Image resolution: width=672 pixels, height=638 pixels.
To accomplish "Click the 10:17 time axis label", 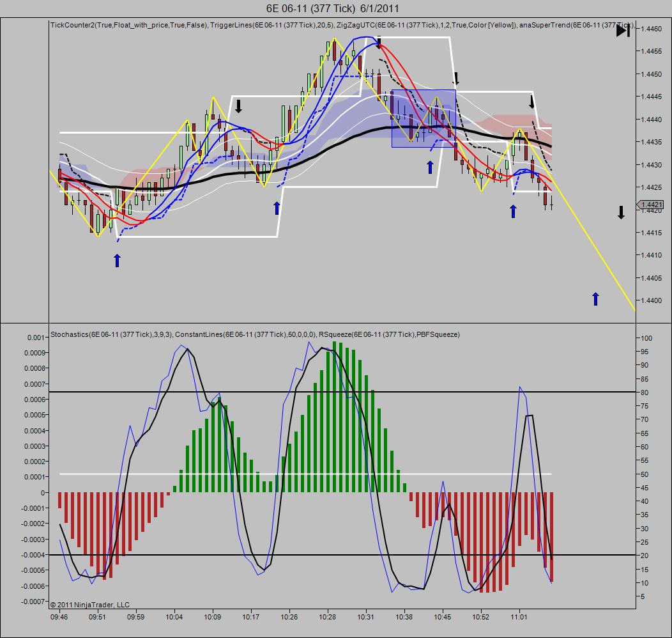I will pyautogui.click(x=250, y=617).
